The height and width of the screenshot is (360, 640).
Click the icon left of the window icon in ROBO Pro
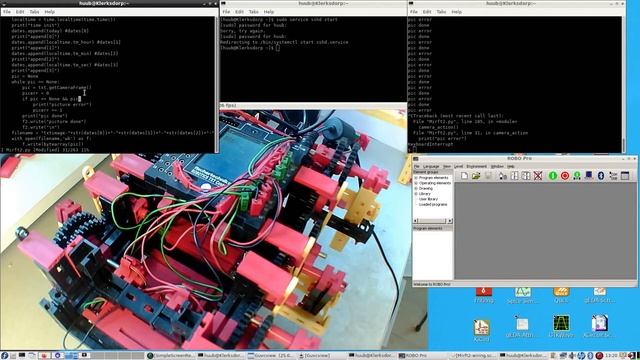point(613,176)
